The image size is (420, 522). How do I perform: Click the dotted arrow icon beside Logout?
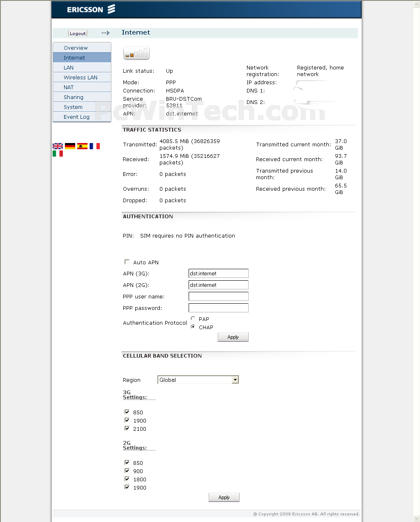106,33
